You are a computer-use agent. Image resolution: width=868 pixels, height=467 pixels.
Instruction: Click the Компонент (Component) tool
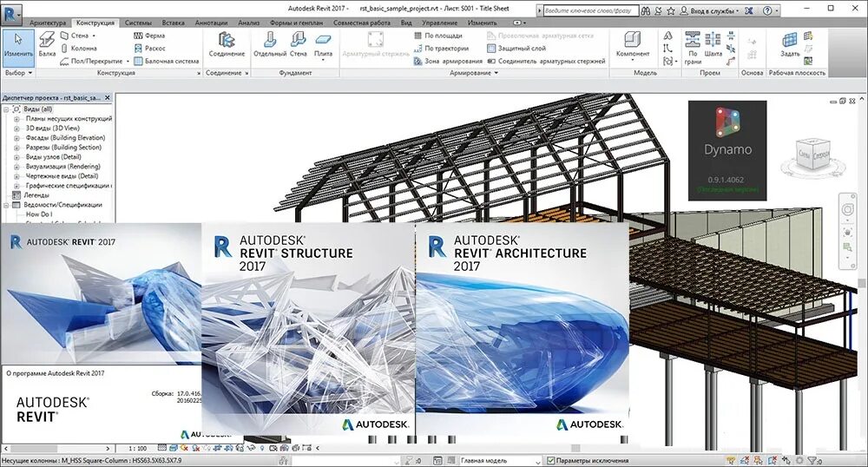click(632, 45)
